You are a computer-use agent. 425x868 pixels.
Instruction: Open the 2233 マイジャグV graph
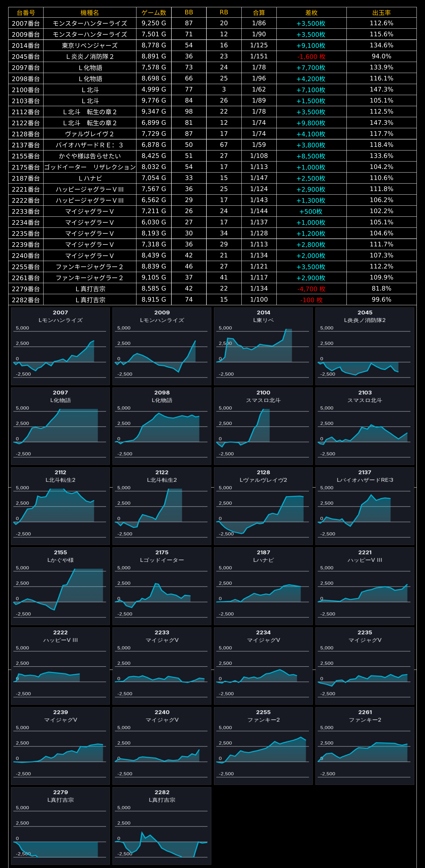click(x=162, y=666)
